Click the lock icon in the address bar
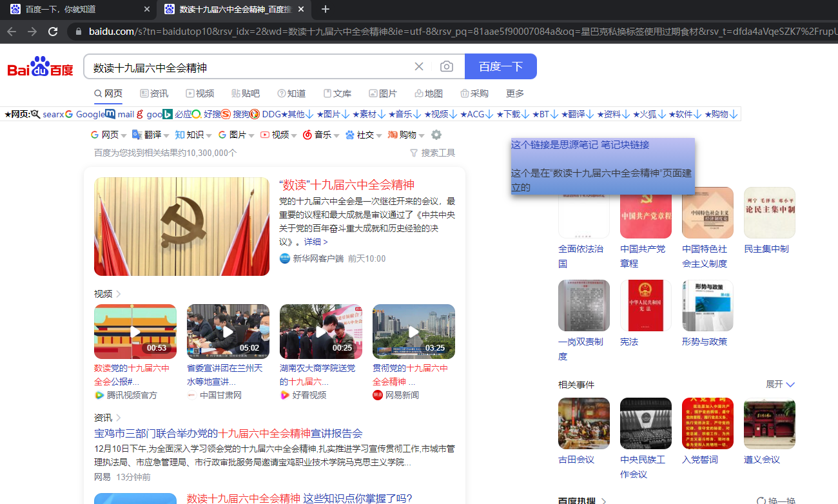 point(78,31)
